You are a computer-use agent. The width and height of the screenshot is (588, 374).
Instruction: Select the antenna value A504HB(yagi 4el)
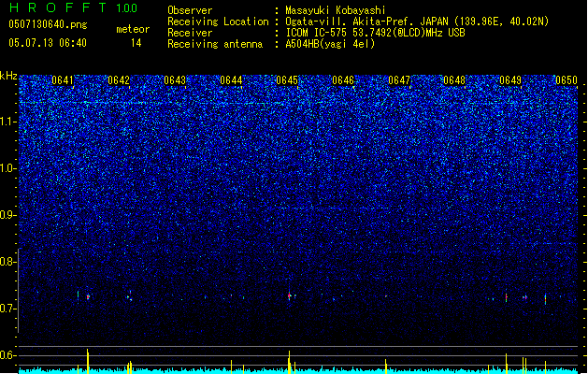pyautogui.click(x=330, y=44)
